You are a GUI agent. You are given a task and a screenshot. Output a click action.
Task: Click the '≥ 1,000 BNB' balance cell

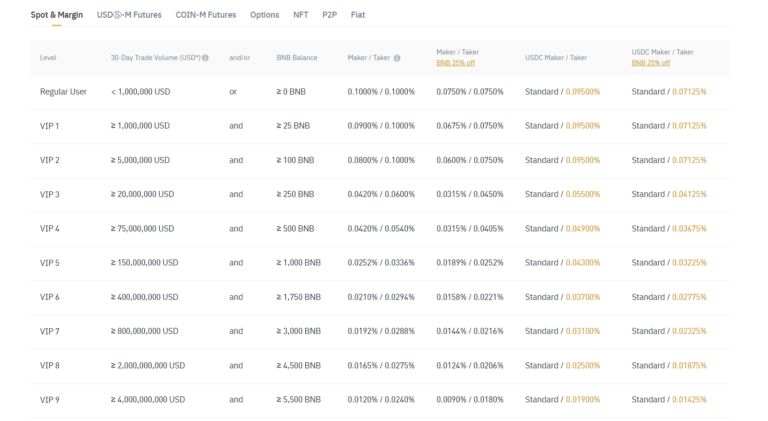click(x=299, y=263)
